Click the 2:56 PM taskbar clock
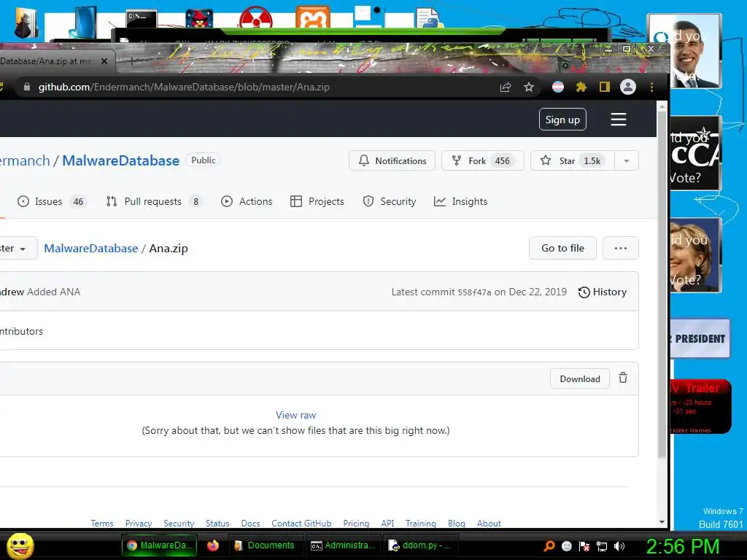The width and height of the screenshot is (747, 560). (x=683, y=546)
